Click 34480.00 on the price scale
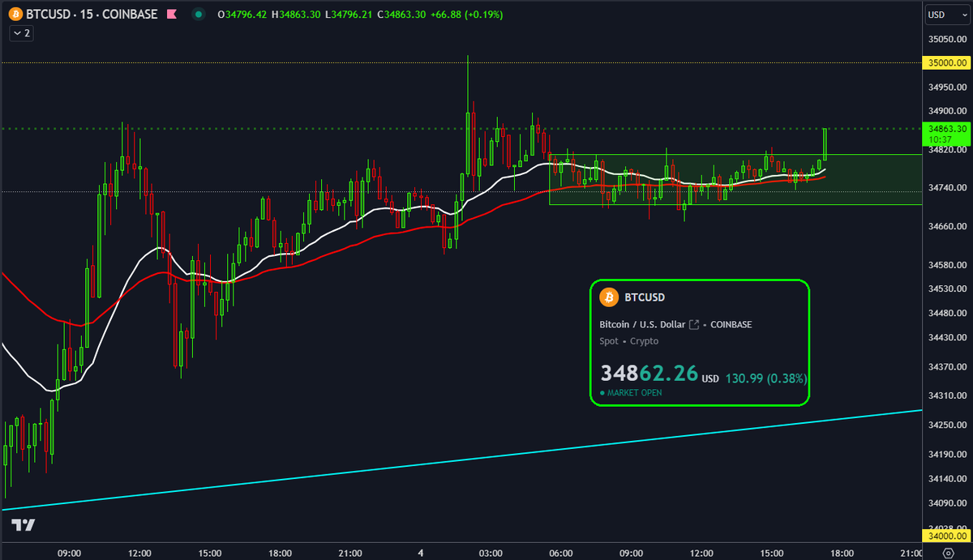The image size is (973, 560). (946, 313)
